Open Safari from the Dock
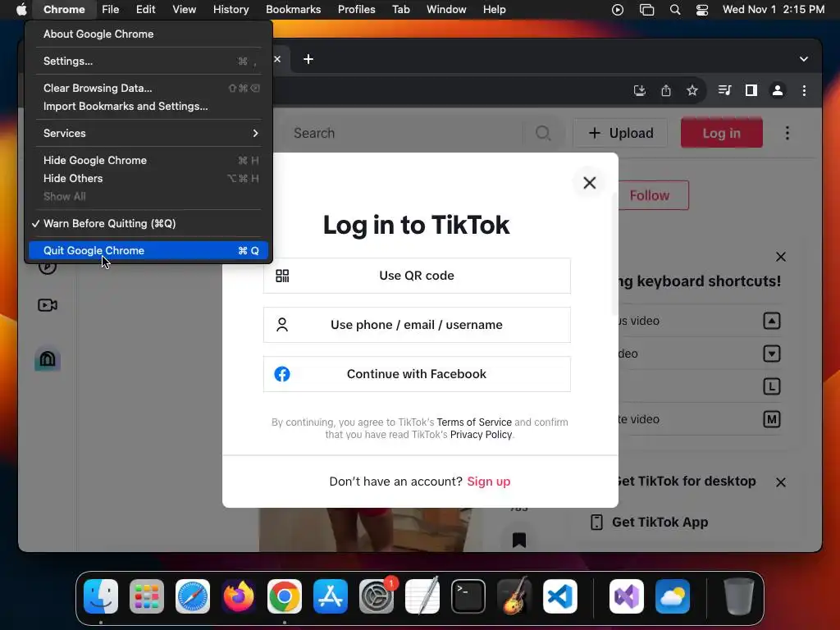 tap(193, 596)
